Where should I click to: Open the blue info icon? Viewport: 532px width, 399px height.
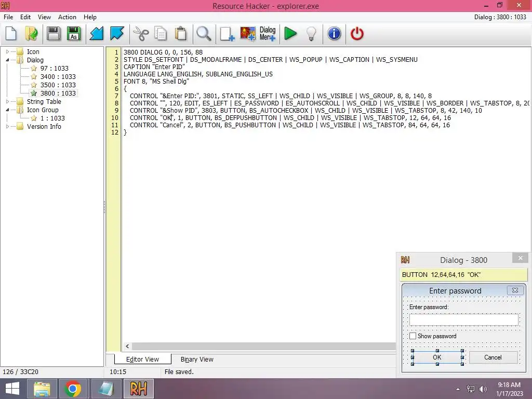click(x=334, y=34)
